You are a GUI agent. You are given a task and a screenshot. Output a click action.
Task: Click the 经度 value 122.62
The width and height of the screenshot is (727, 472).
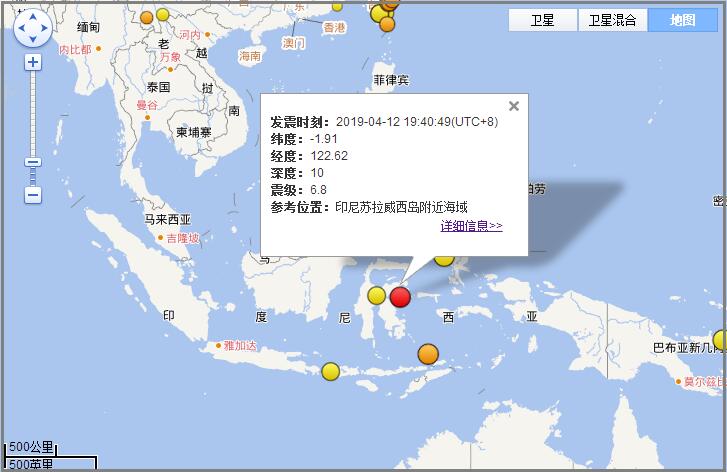(x=329, y=156)
